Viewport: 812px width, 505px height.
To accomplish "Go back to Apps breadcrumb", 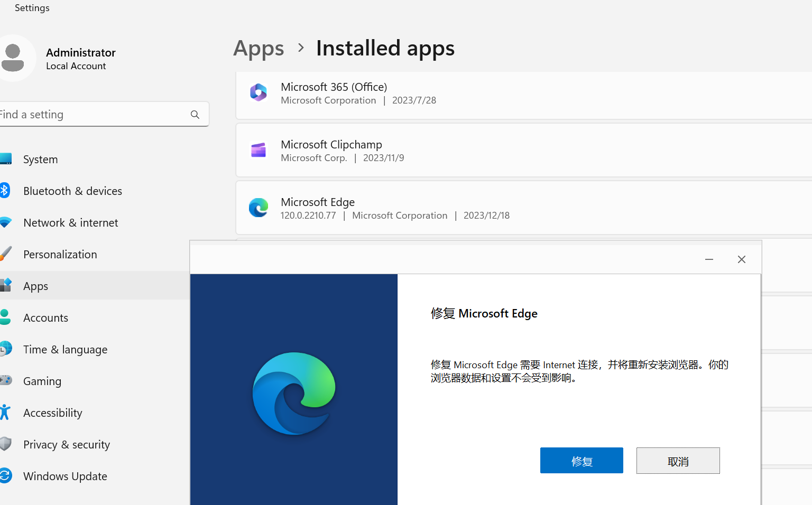I will pyautogui.click(x=259, y=48).
